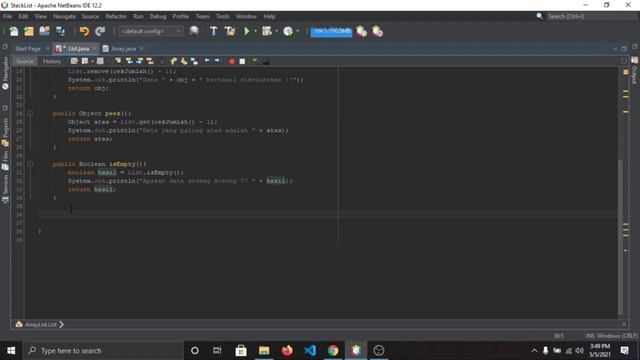The width and height of the screenshot is (640, 360).
Task: Click the Shift Line Left arrow icon
Action: (x=207, y=61)
